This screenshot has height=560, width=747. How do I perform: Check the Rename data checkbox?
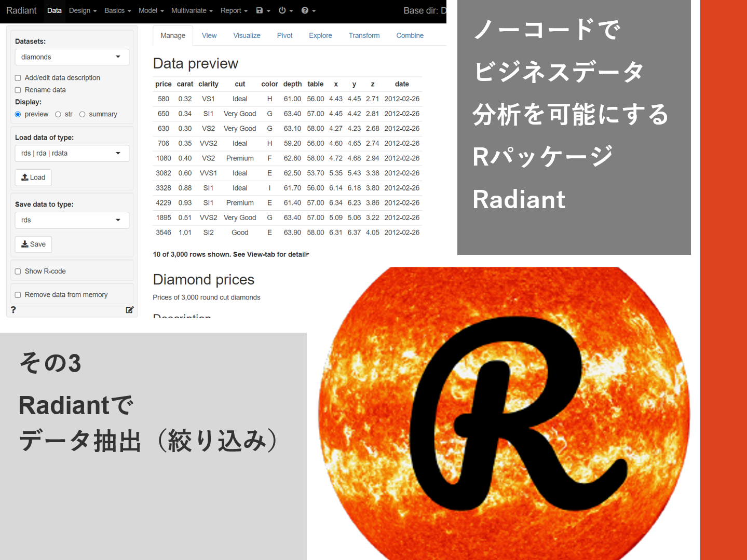(x=18, y=90)
